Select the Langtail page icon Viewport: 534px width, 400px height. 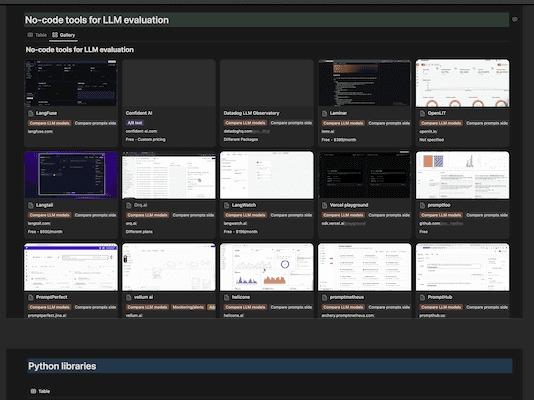tap(31, 205)
